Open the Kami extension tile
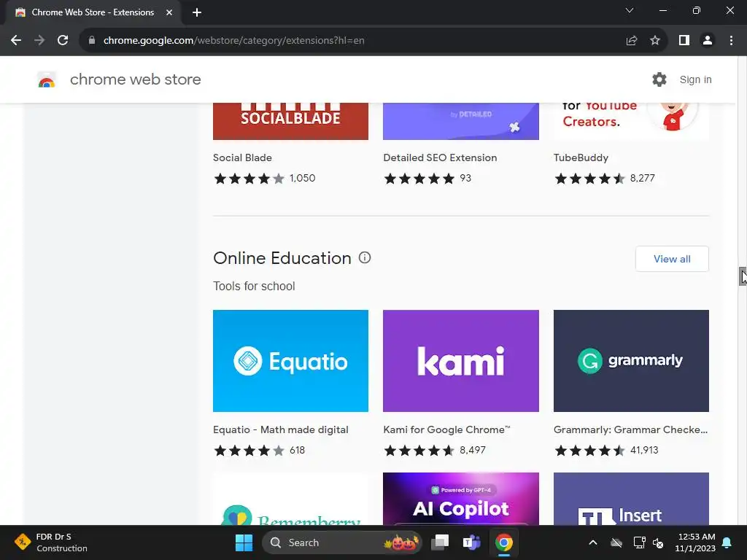 (461, 361)
